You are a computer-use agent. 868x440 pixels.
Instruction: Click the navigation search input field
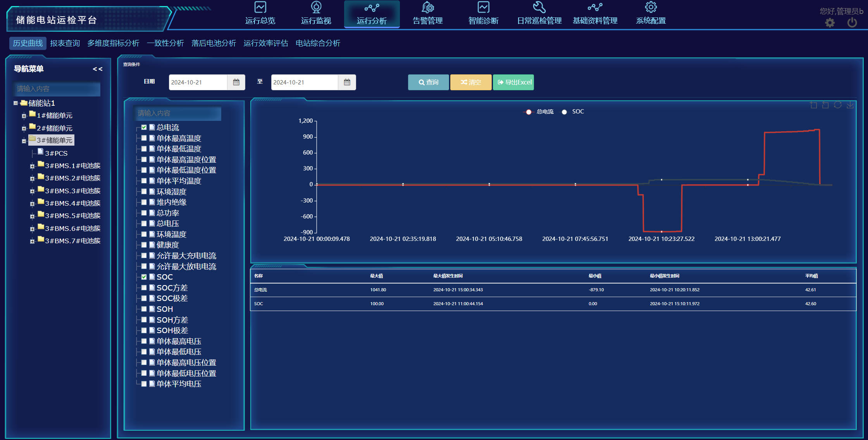pos(57,89)
